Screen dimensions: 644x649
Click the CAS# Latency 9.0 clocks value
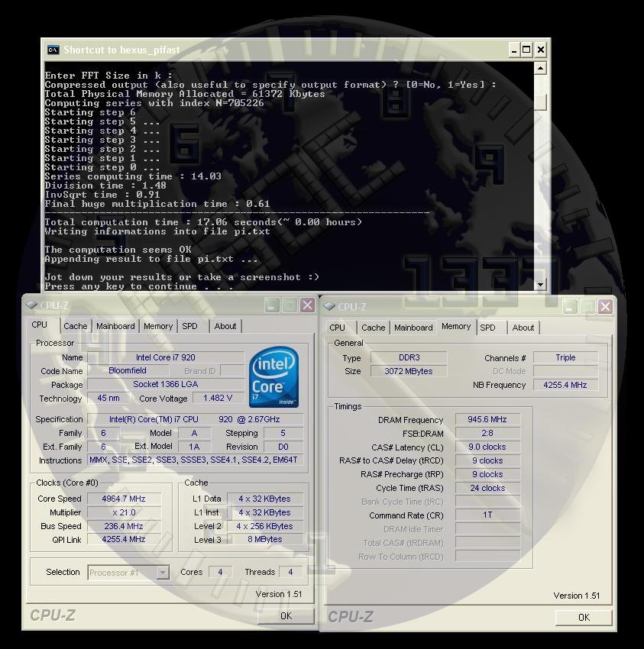coord(487,447)
